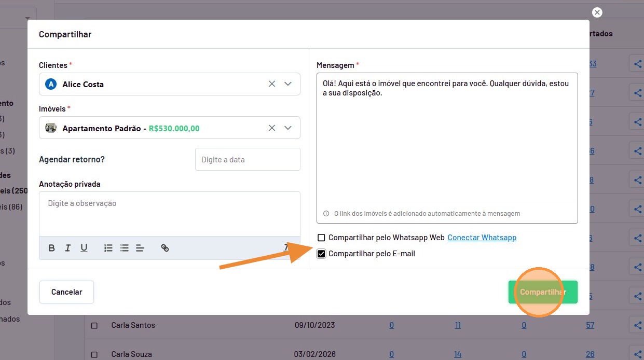Expand the Imóveis dropdown chevron
The image size is (644, 360).
pos(289,128)
